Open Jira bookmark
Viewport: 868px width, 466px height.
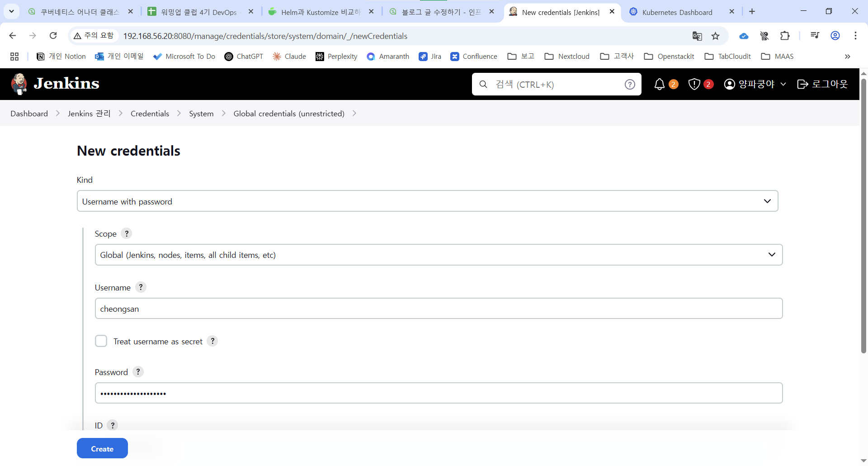tap(430, 57)
